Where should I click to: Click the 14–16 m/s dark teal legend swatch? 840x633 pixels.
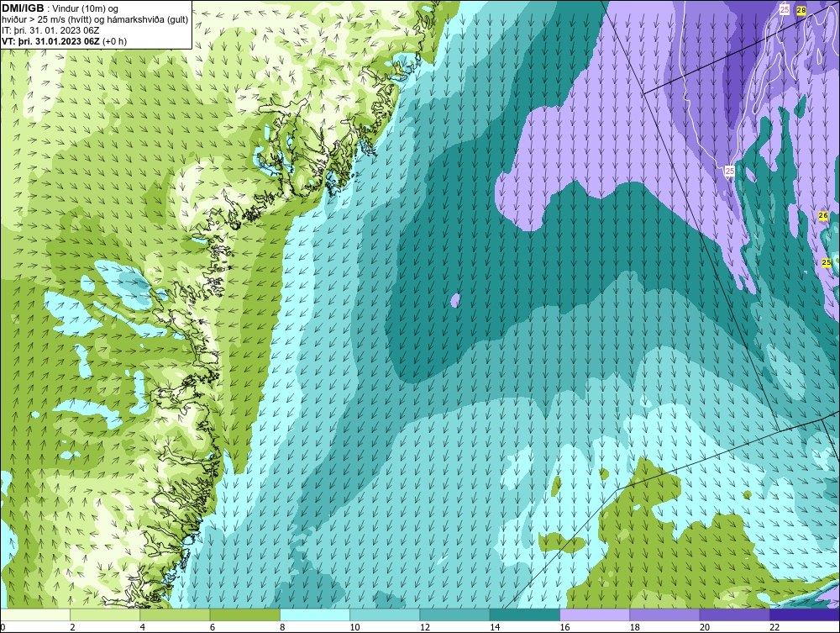click(x=525, y=615)
